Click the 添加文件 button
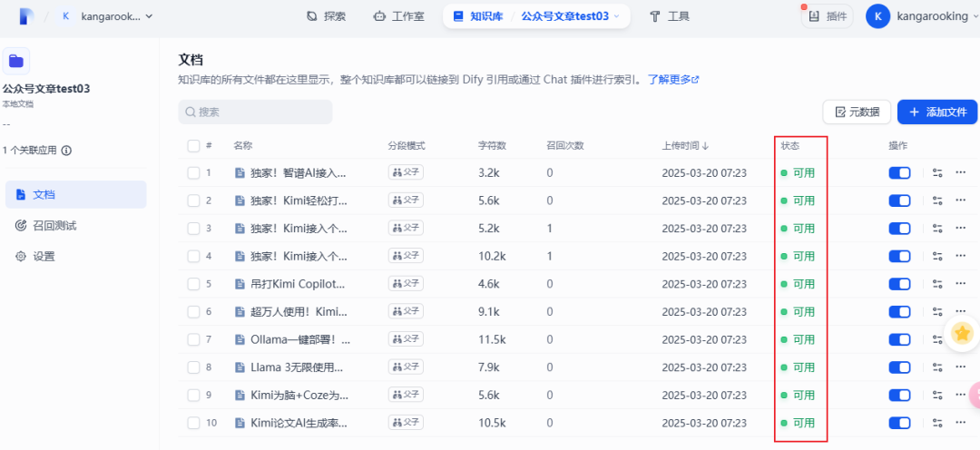The height and width of the screenshot is (450, 980). tap(937, 112)
